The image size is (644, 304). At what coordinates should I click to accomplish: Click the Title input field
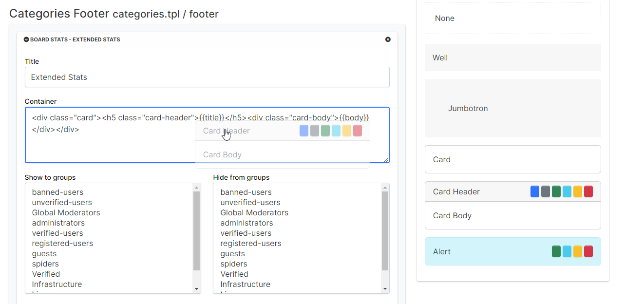(x=207, y=77)
